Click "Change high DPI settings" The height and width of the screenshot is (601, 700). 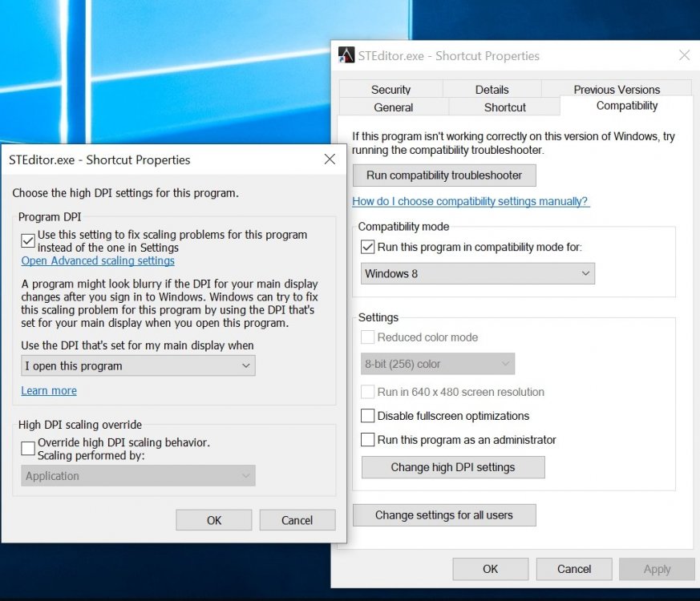click(x=452, y=467)
